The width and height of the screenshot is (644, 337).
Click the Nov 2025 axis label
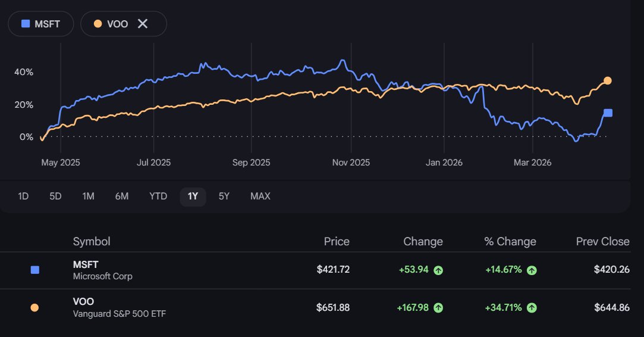(351, 163)
